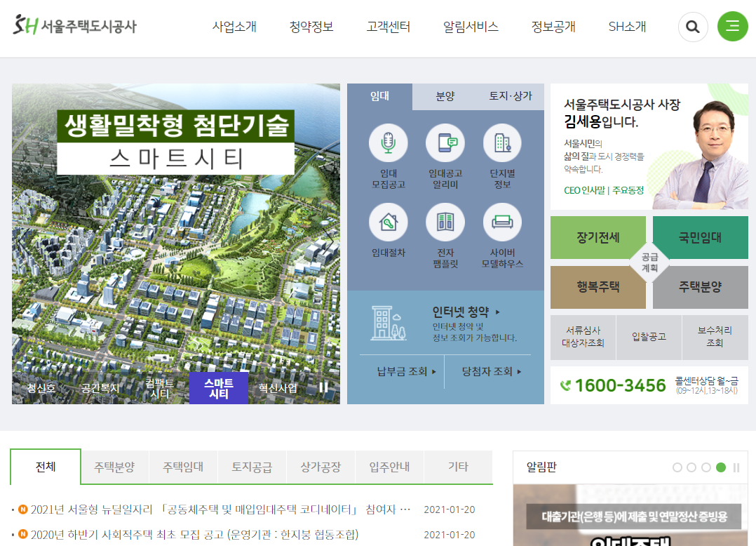Select the third 알림판 slide indicator dot

click(706, 467)
